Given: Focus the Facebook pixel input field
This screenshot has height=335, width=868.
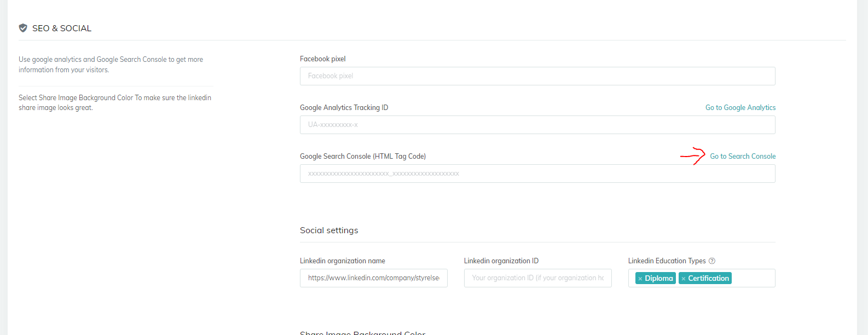Looking at the screenshot, I should coord(537,76).
